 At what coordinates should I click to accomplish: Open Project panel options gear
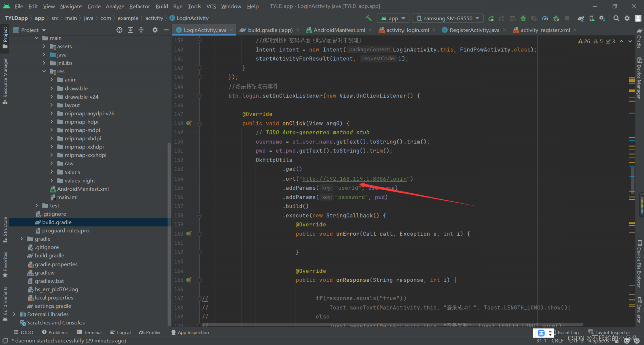(x=155, y=30)
